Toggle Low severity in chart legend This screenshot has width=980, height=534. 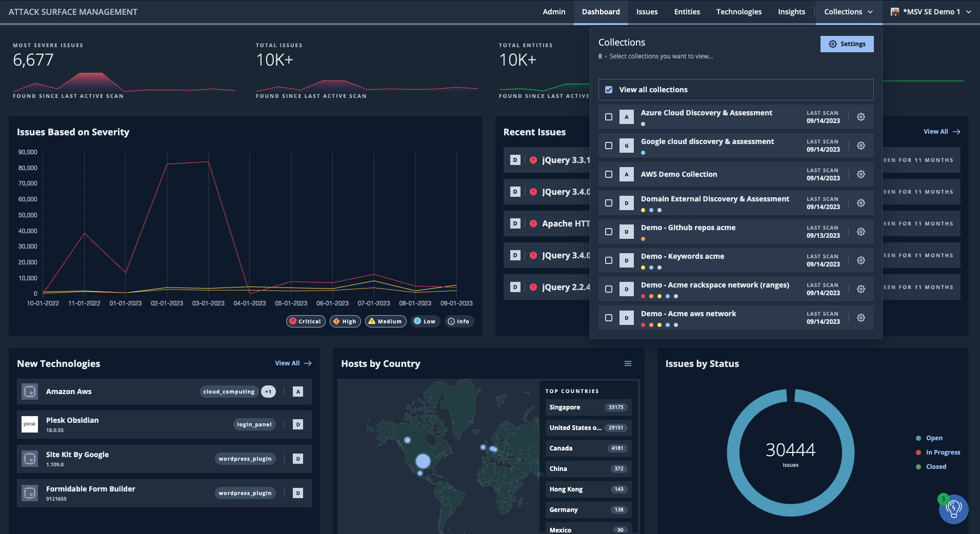425,321
